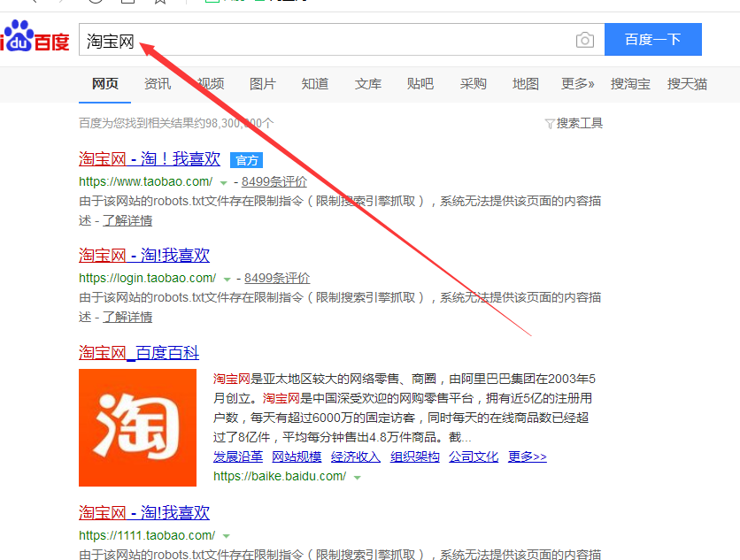Focus the search box containing 淘宝网
The width and height of the screenshot is (740, 560).
pos(342,40)
